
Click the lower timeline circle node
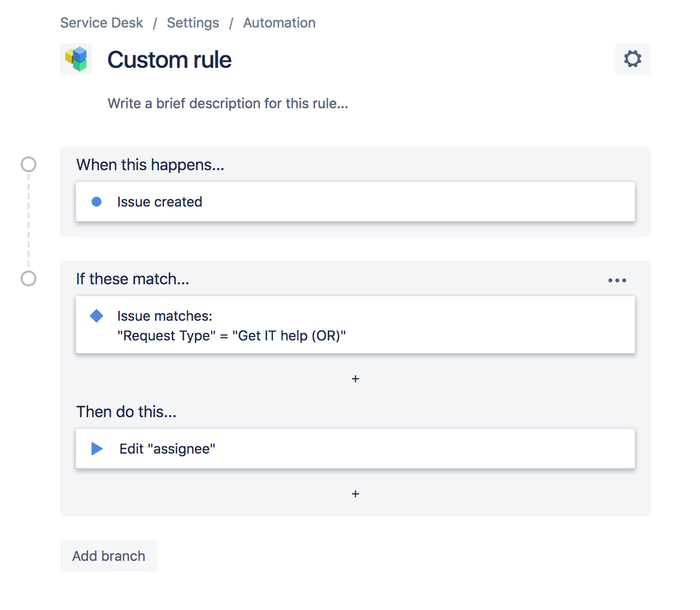(x=28, y=278)
